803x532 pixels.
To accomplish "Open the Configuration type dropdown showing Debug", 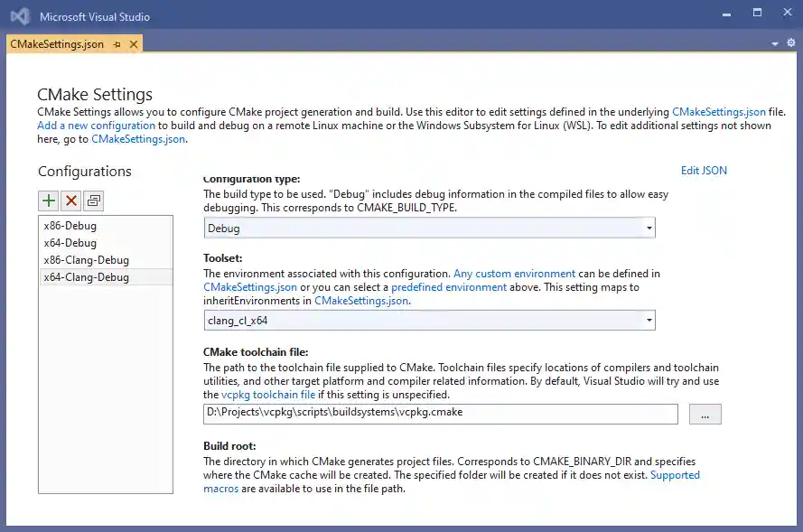I will point(429,229).
